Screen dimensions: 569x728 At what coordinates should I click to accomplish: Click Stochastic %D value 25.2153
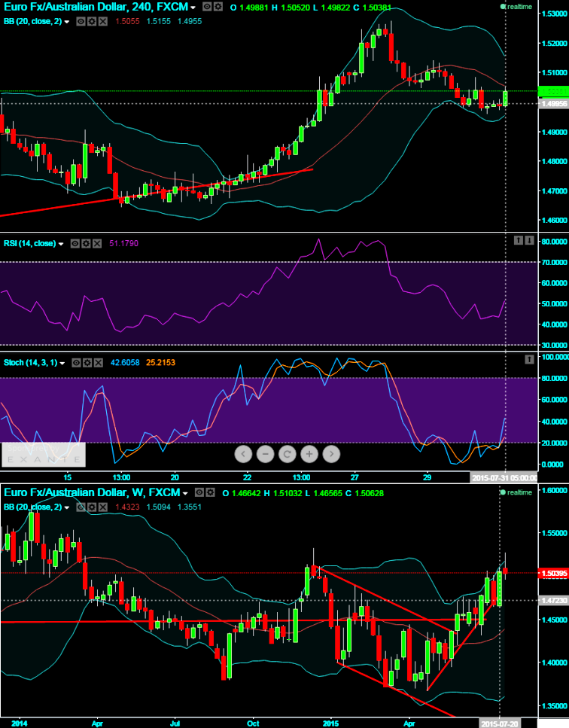[x=160, y=363]
